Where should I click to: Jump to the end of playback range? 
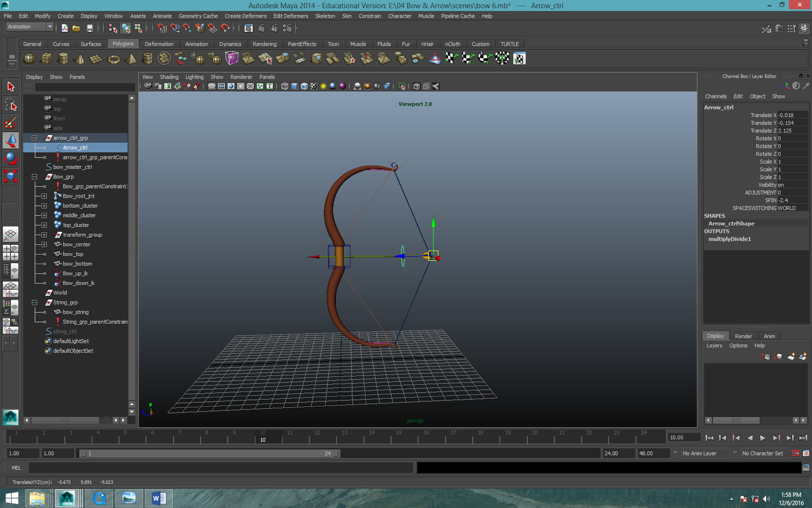coord(803,438)
